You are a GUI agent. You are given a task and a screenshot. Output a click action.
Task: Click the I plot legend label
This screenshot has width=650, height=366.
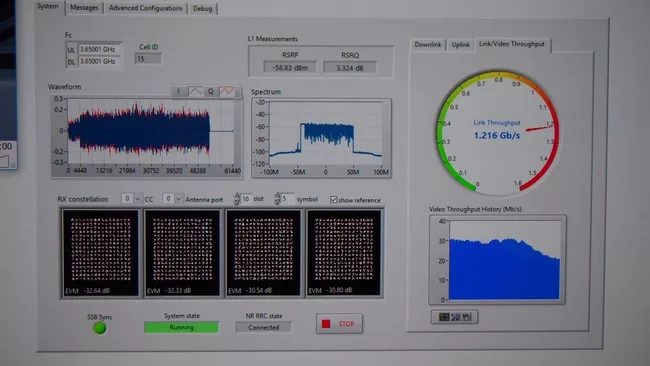pos(179,91)
